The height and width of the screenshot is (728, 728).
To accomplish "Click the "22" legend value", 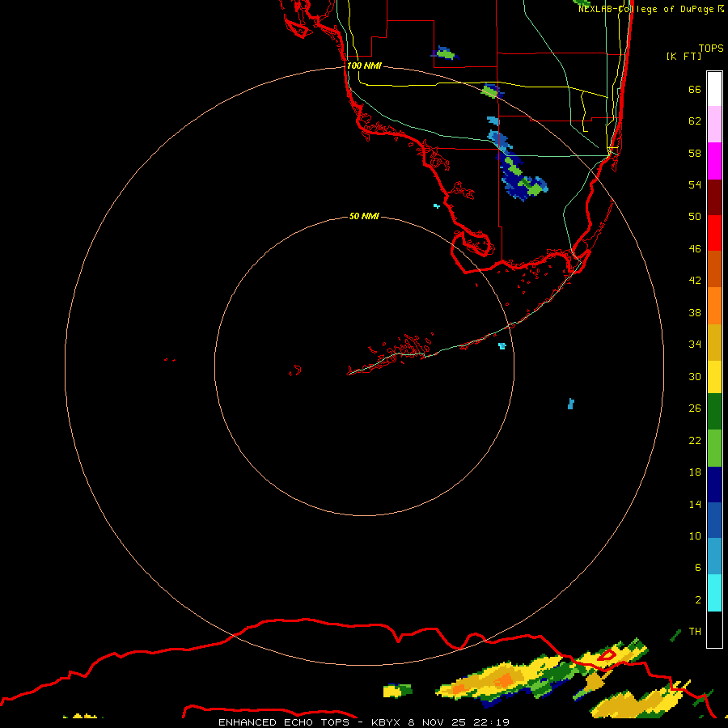I will coord(695,440).
